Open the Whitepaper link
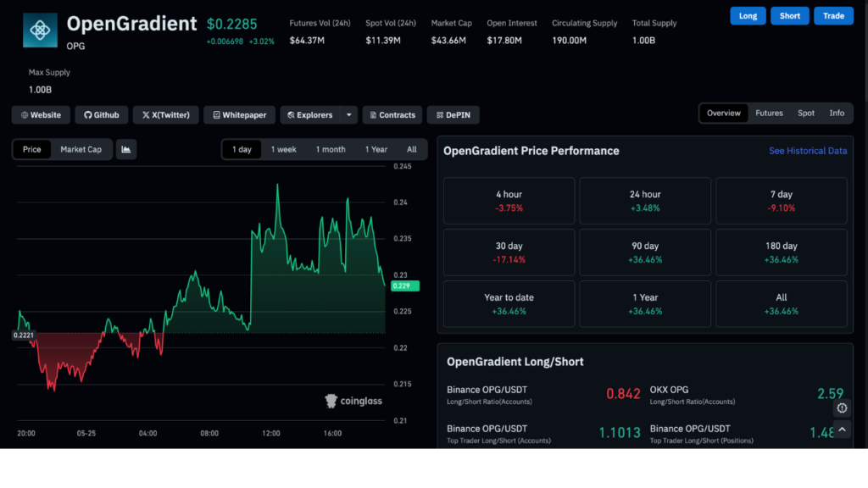Image resolution: width=868 pixels, height=488 pixels. point(240,115)
